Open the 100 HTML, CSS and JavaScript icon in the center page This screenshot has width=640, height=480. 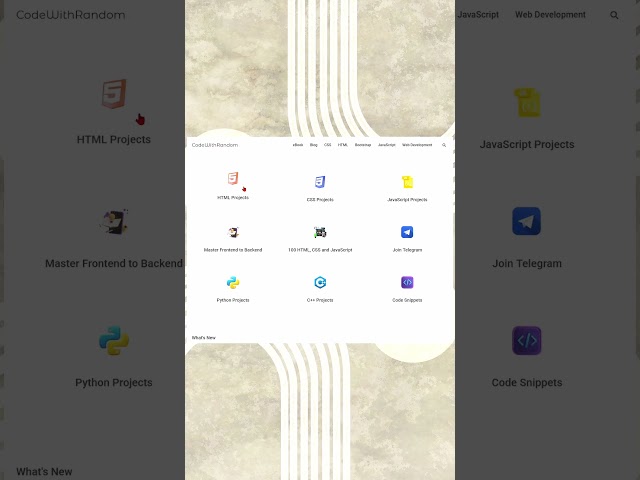tap(320, 232)
